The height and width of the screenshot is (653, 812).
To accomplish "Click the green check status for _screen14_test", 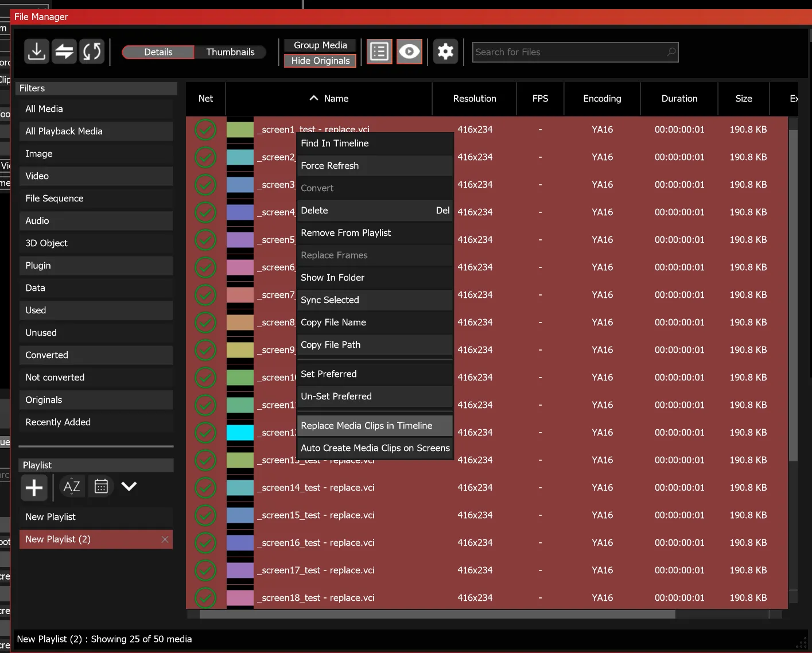I will (x=205, y=488).
